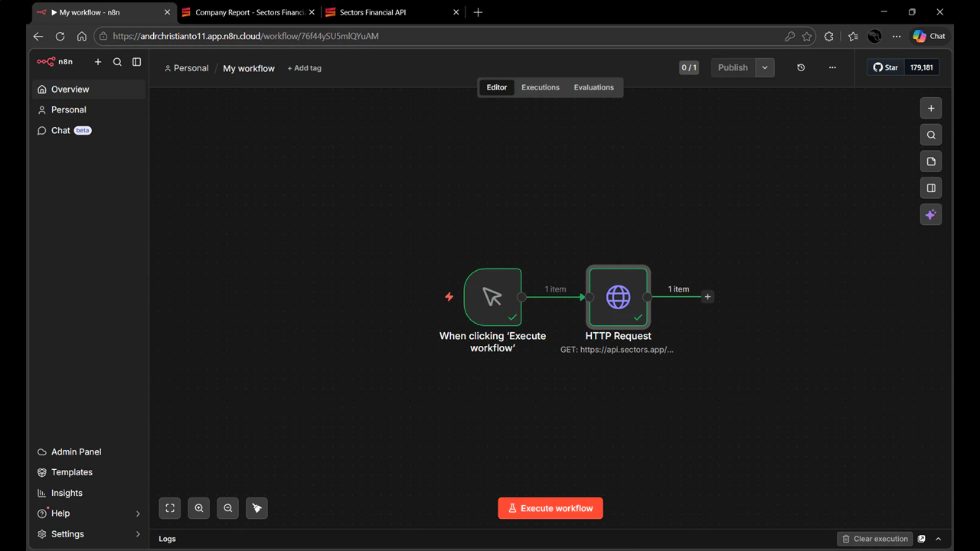The width and height of the screenshot is (980, 551).
Task: Switch to the Executions tab
Action: tap(540, 86)
